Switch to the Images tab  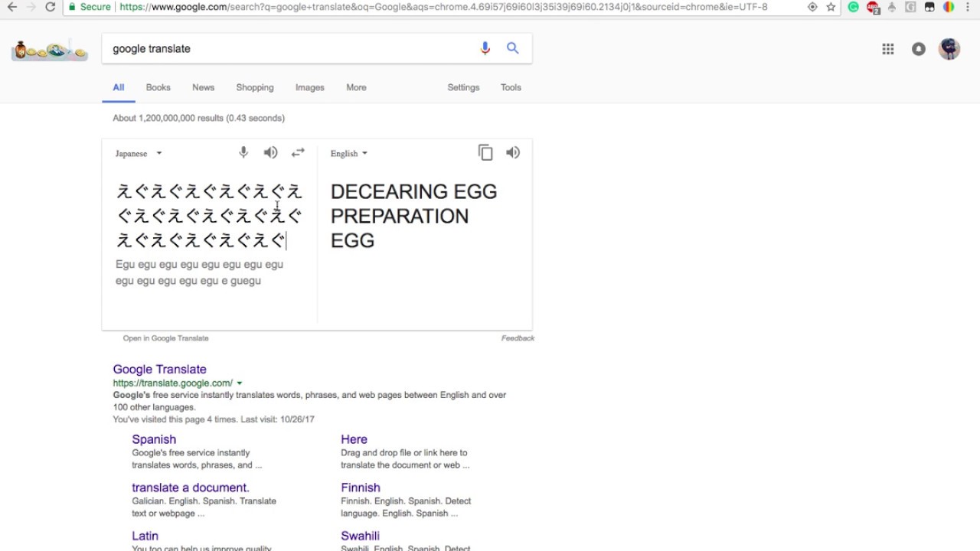[x=310, y=87]
